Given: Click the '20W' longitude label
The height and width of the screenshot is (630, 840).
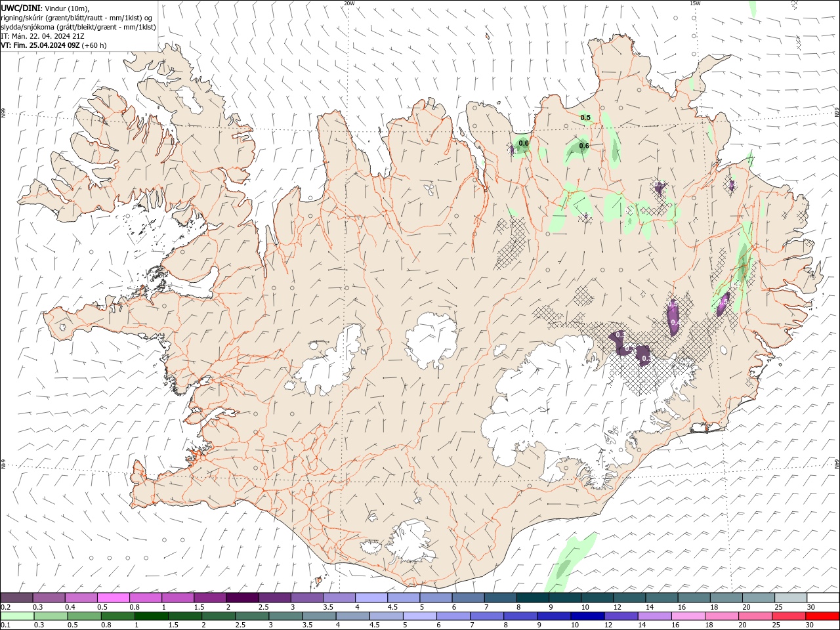Looking at the screenshot, I should [349, 3].
